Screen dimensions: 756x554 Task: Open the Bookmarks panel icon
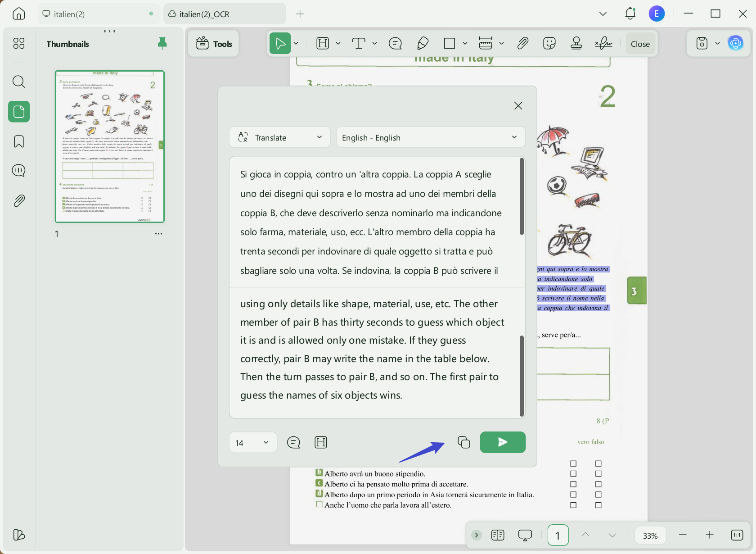[19, 141]
